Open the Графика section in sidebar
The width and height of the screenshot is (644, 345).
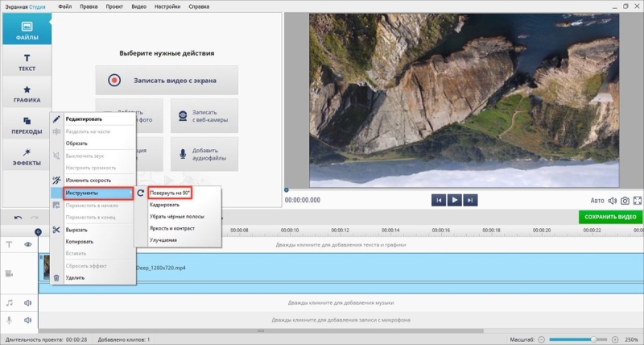[27, 92]
